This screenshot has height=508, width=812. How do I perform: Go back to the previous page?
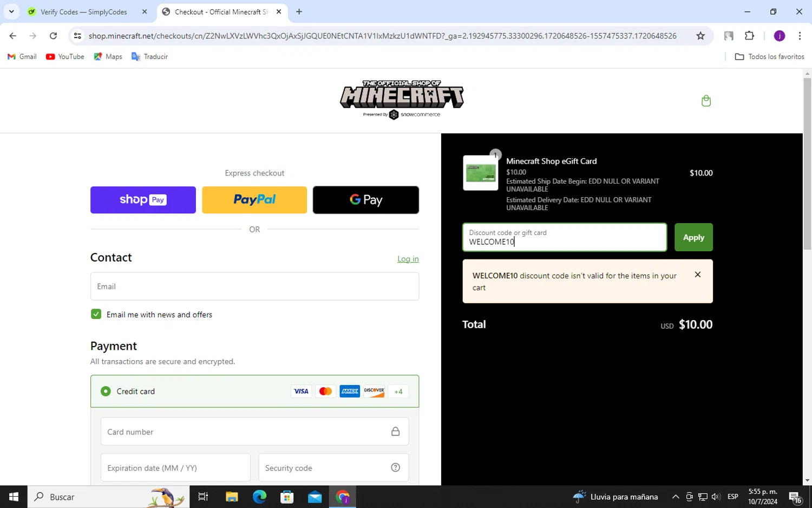point(12,36)
